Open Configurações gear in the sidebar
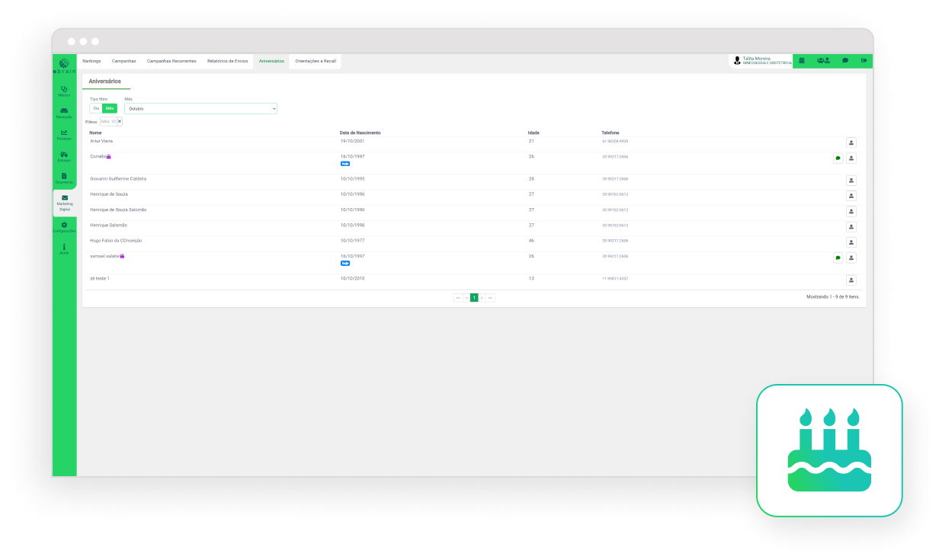 click(x=64, y=226)
